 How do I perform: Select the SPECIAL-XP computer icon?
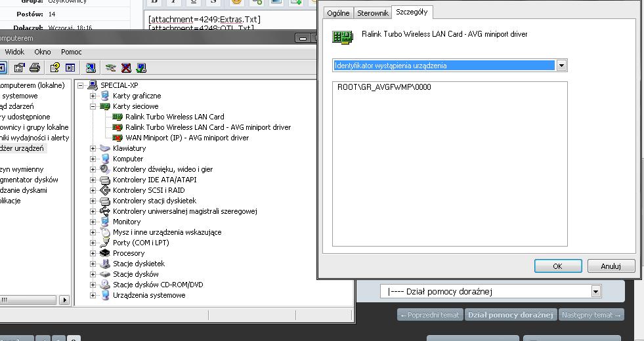(x=93, y=85)
